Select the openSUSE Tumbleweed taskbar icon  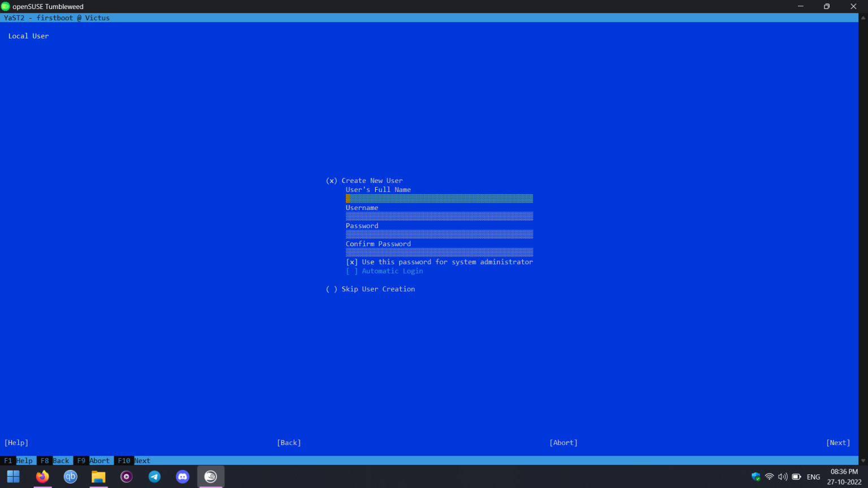point(210,477)
